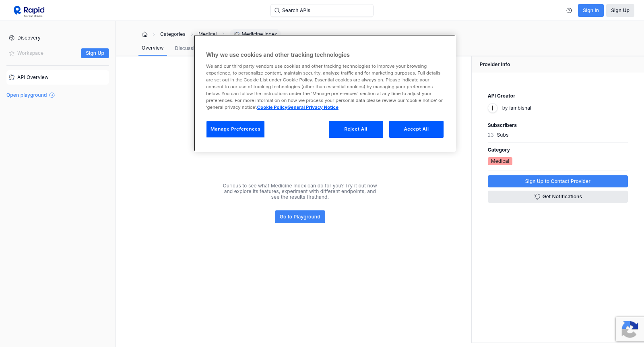Open the help question mark icon
The height and width of the screenshot is (347, 644).
coord(569,10)
